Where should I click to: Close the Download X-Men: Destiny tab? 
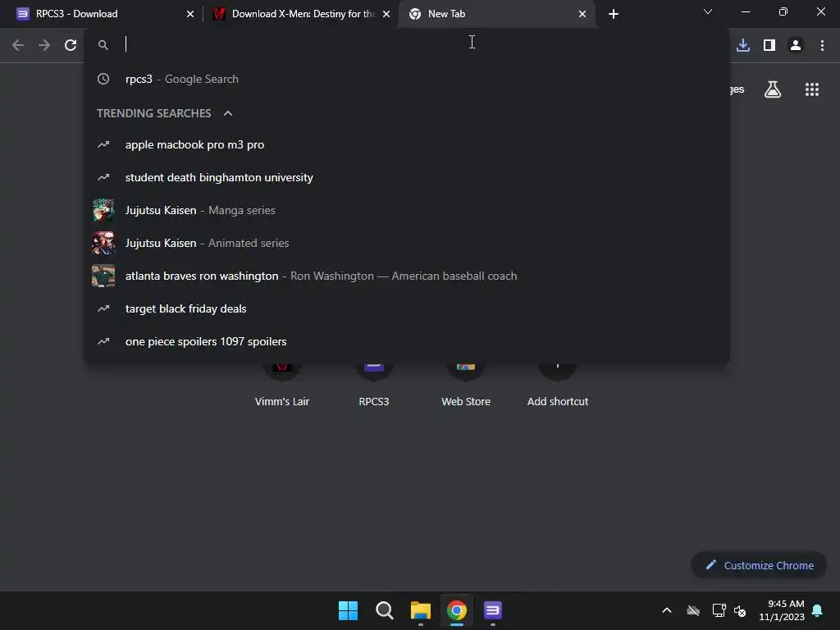[386, 14]
